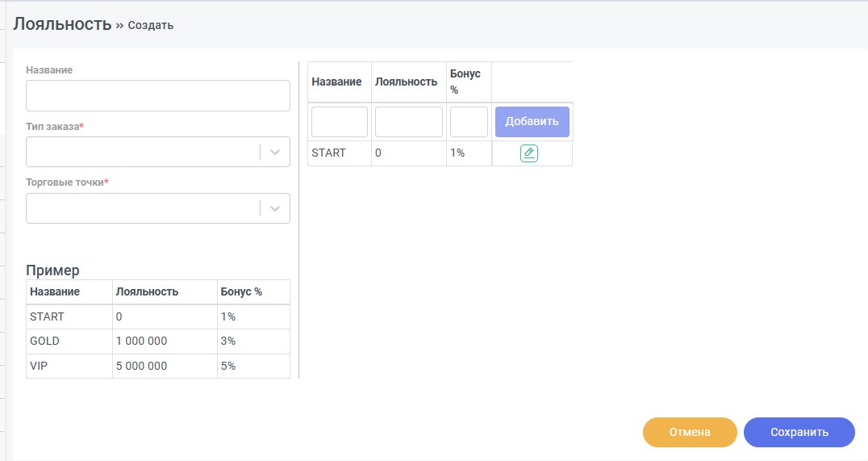The height and width of the screenshot is (461, 868).
Task: Click the 1 000 000 loyalty value
Action: coord(141,341)
